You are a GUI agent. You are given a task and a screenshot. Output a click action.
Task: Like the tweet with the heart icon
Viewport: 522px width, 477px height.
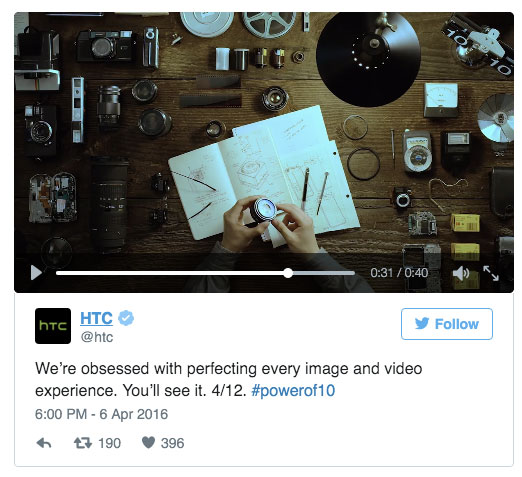coord(148,443)
